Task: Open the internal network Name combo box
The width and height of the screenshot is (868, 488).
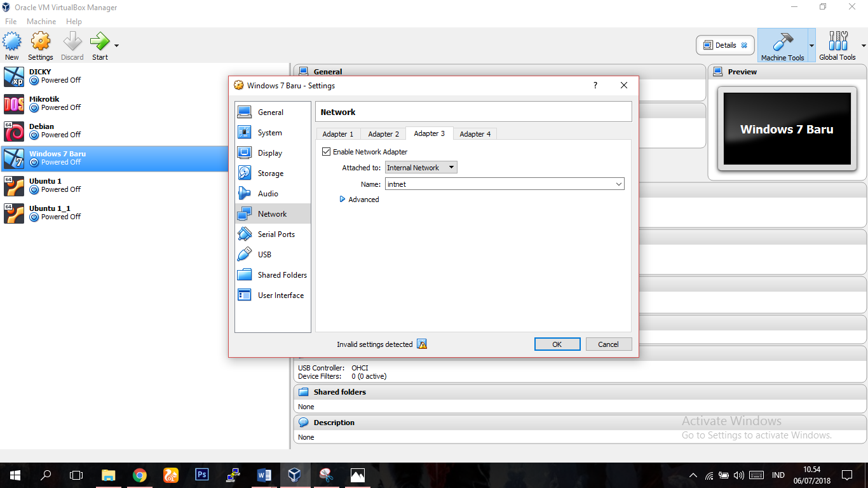Action: coord(504,184)
